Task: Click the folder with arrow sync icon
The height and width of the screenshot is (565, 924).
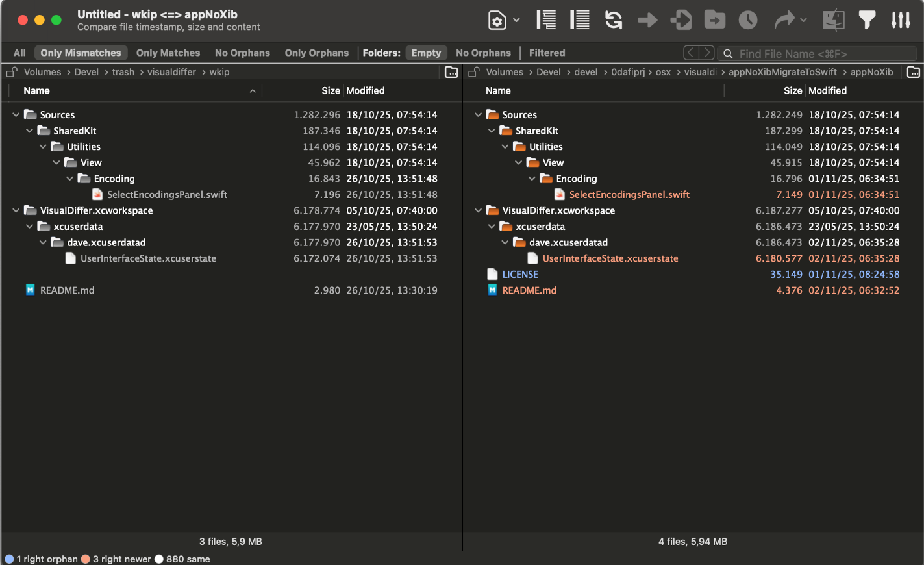Action: click(715, 20)
